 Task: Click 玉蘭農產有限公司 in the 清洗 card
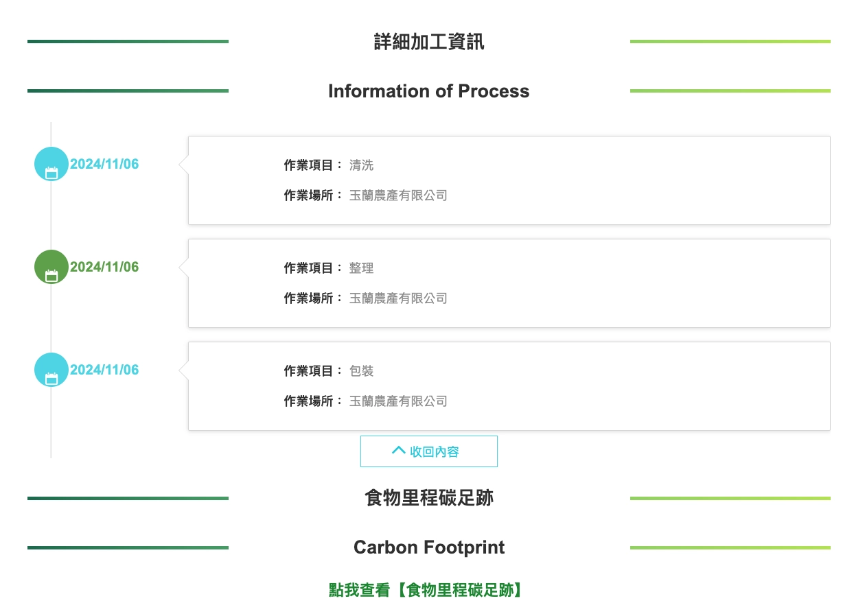398,196
